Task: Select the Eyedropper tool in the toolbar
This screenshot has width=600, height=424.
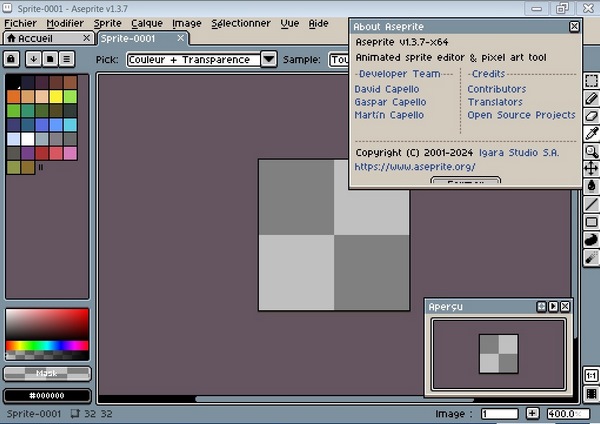Action: (x=591, y=134)
